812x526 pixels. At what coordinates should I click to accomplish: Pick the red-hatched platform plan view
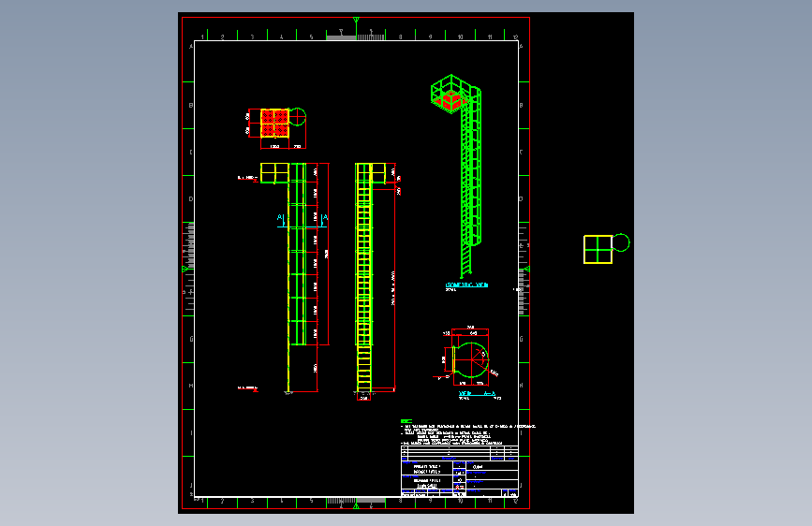pos(274,124)
